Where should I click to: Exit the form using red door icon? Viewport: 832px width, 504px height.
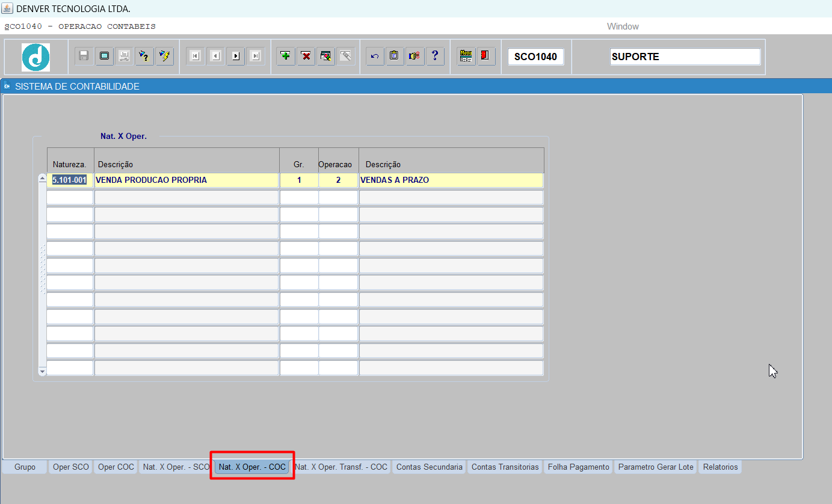tap(486, 56)
